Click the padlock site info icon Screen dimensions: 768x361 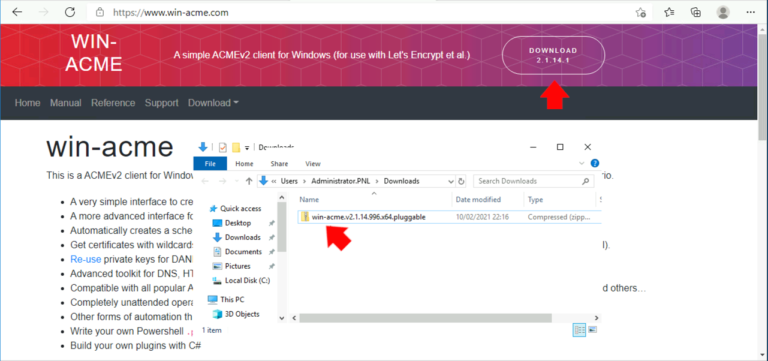click(x=100, y=12)
